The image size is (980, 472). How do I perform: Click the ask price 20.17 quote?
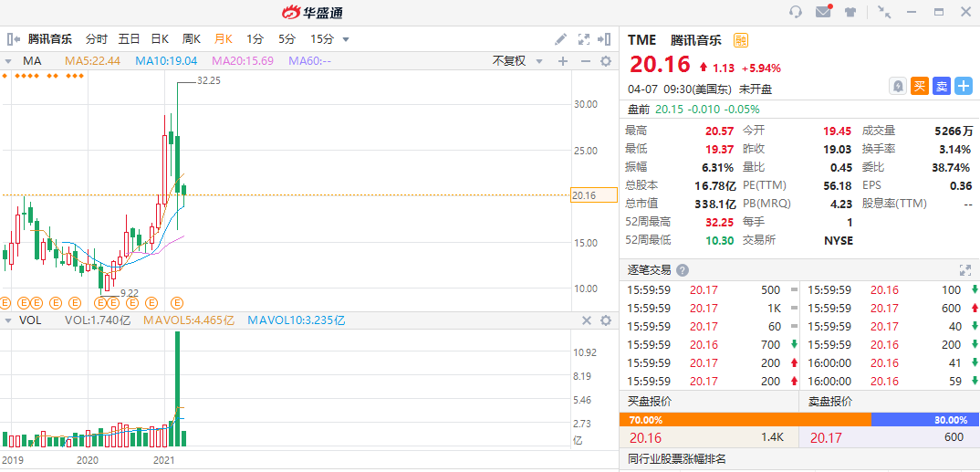pos(827,437)
